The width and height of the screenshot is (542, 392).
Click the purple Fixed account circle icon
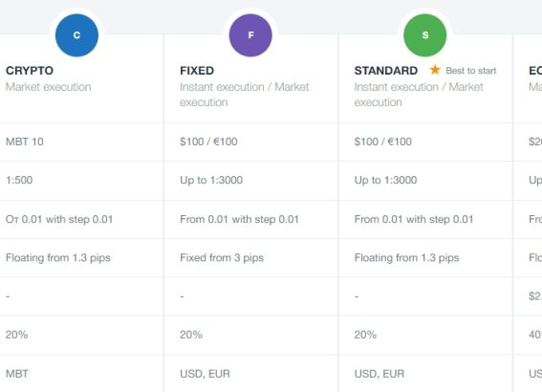(x=250, y=35)
